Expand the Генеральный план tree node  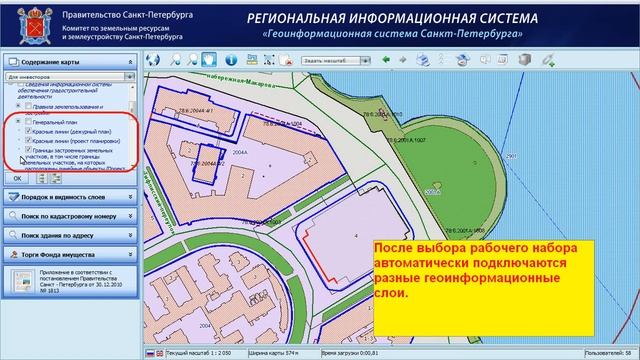(18, 122)
